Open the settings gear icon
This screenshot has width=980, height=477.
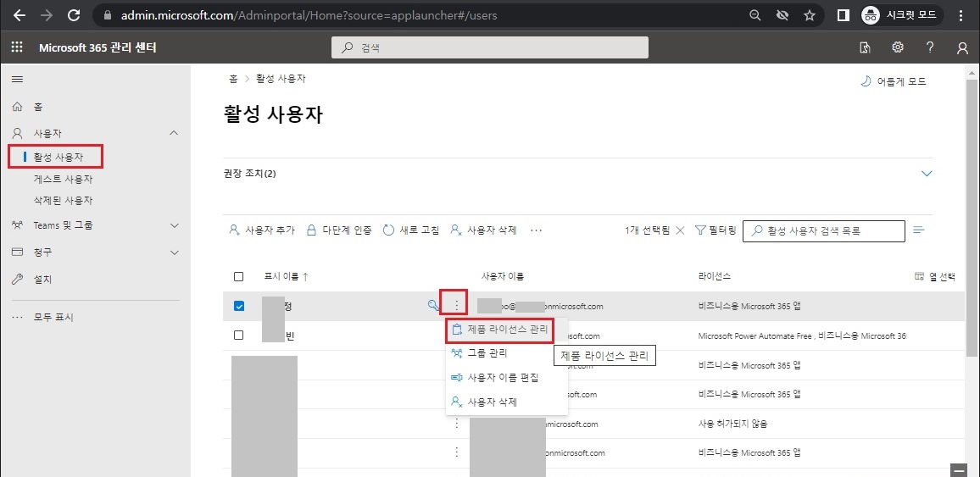coord(898,47)
